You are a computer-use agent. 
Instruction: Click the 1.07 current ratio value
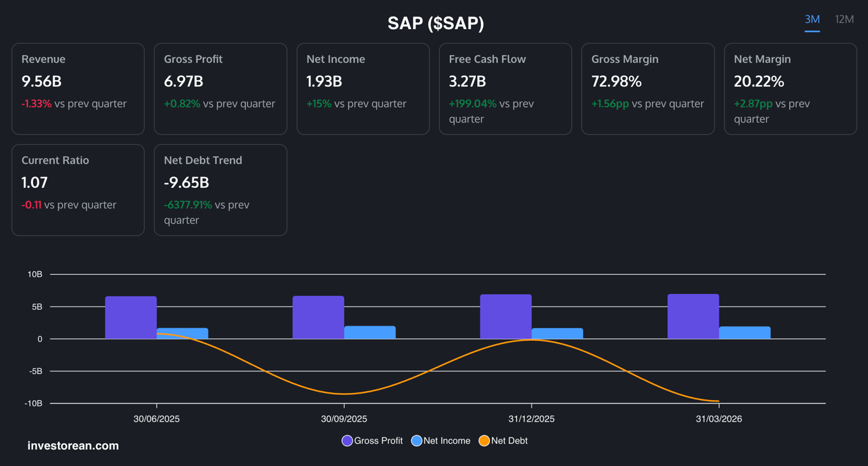coord(34,182)
